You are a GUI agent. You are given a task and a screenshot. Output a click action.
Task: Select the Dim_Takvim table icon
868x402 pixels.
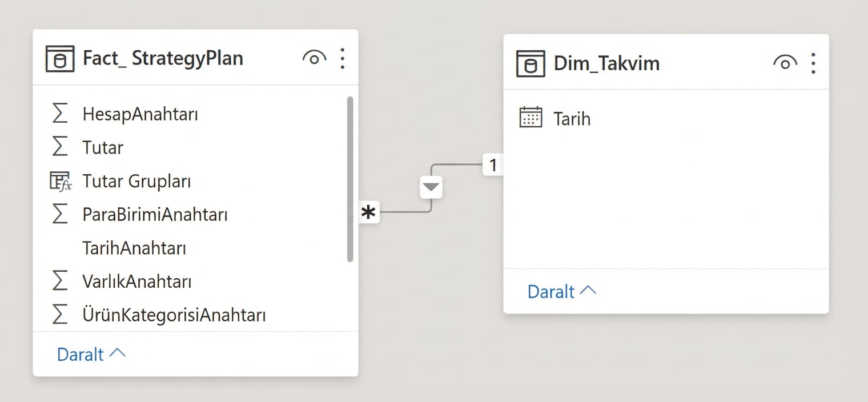(x=530, y=63)
